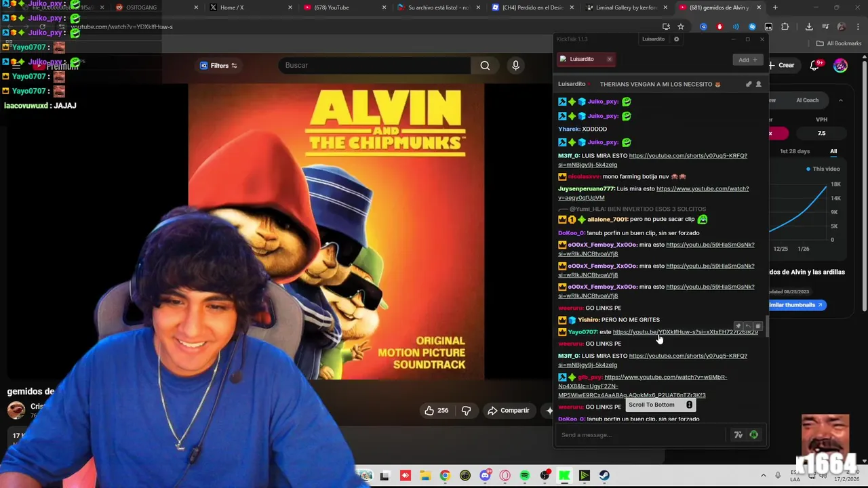
Task: Open 7TV emote picker in chat
Action: pyautogui.click(x=738, y=434)
